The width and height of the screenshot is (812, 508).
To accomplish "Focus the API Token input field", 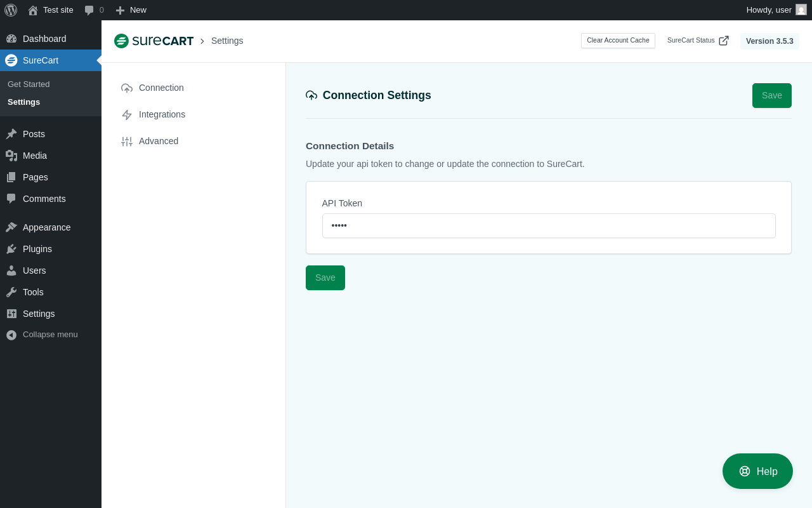I will (x=549, y=225).
